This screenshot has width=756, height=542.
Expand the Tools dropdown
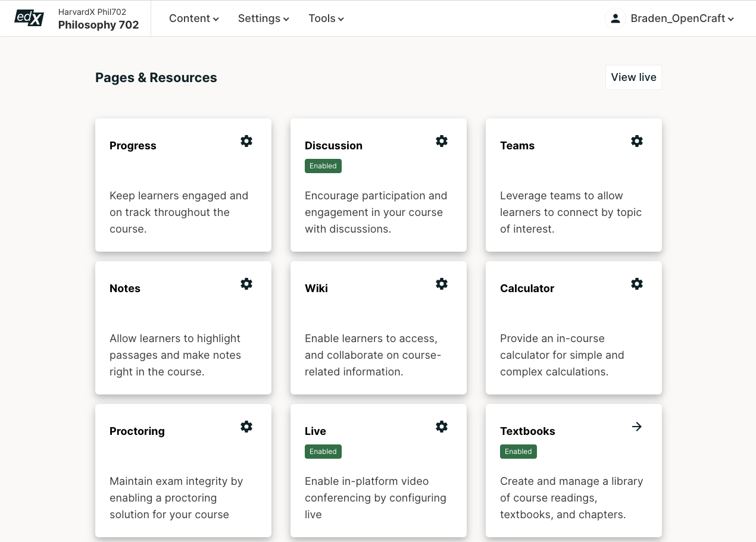326,18
